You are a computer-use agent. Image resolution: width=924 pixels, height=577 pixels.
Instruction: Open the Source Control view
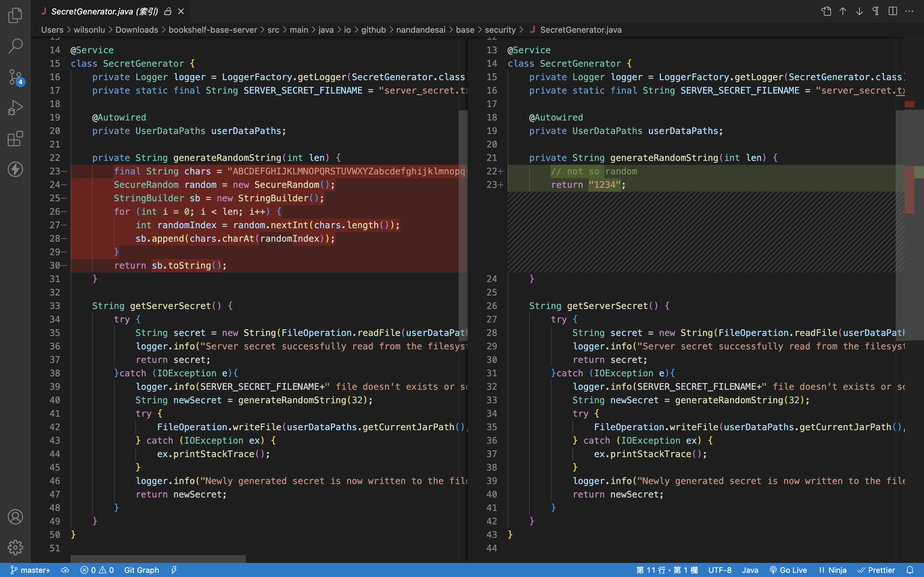[15, 77]
